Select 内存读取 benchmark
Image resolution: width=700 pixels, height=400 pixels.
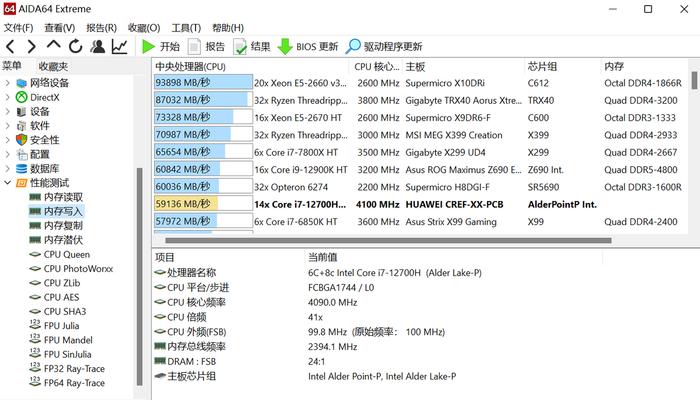point(63,197)
